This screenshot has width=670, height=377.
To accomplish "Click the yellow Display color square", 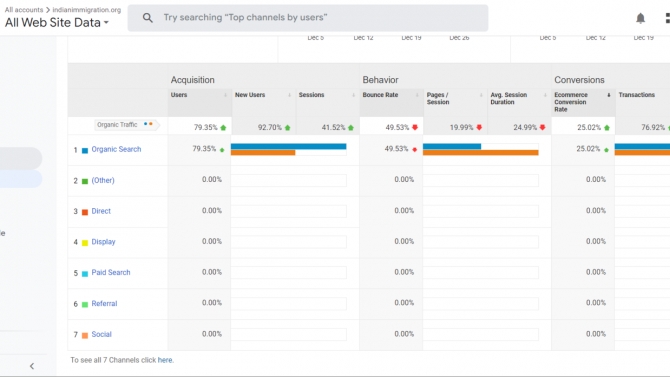I will tap(85, 243).
